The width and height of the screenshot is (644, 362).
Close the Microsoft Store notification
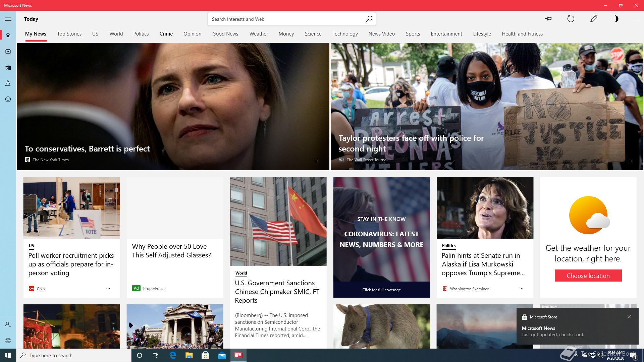tap(629, 317)
